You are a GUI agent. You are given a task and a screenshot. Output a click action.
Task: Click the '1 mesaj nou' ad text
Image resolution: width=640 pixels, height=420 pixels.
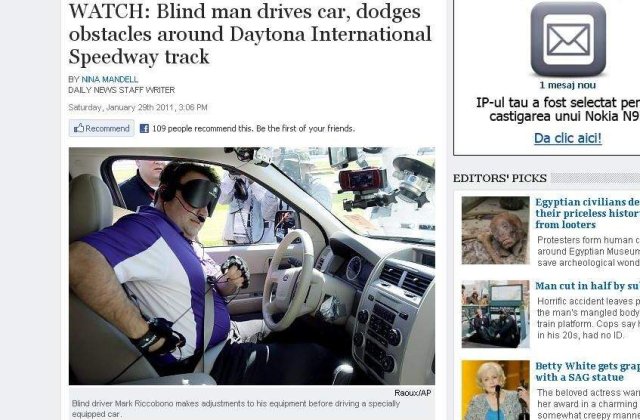pyautogui.click(x=568, y=85)
